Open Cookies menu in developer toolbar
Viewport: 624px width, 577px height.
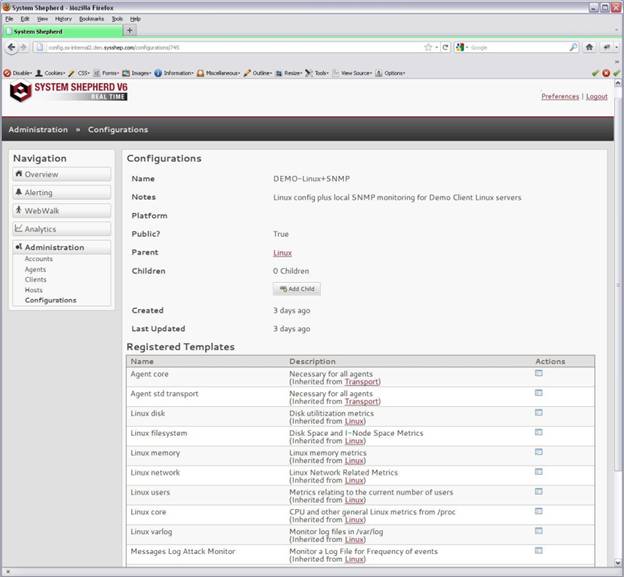tap(50, 73)
